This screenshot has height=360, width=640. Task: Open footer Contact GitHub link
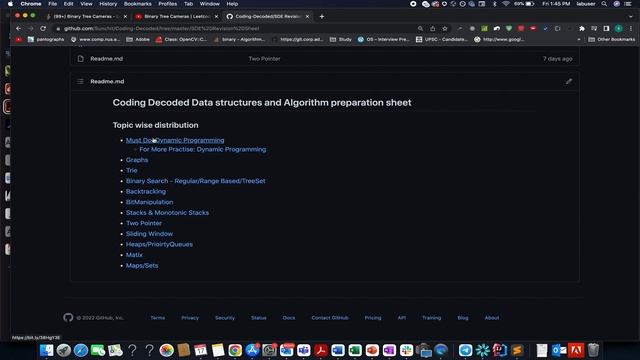(330, 318)
